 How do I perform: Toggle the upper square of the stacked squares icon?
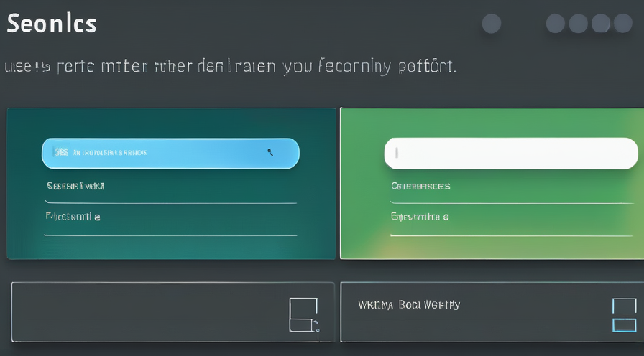[x=625, y=306]
